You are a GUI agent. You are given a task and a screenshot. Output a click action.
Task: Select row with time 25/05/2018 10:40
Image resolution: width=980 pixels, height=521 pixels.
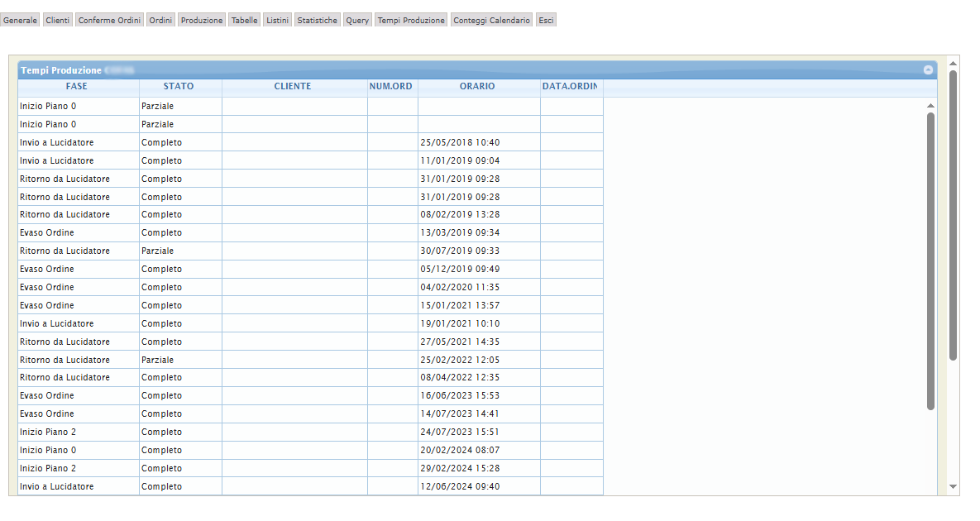310,142
